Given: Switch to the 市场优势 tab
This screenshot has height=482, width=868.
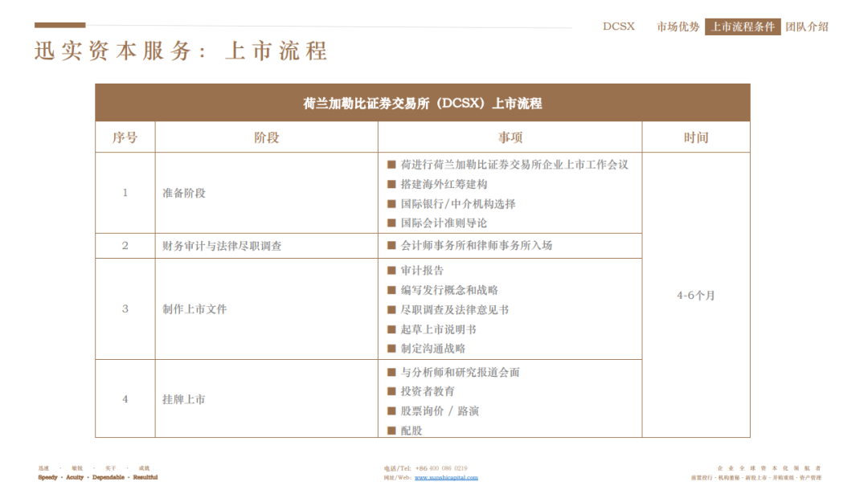Looking at the screenshot, I should coord(678,27).
